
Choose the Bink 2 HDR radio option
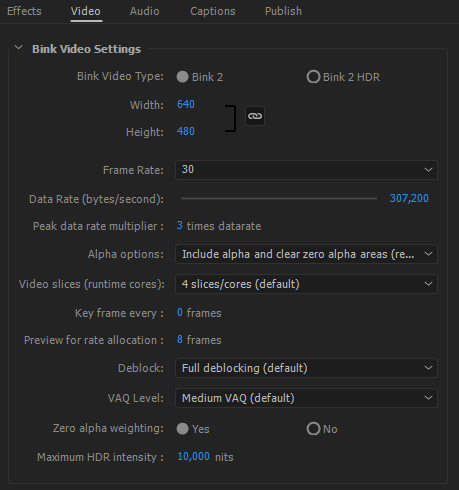313,77
